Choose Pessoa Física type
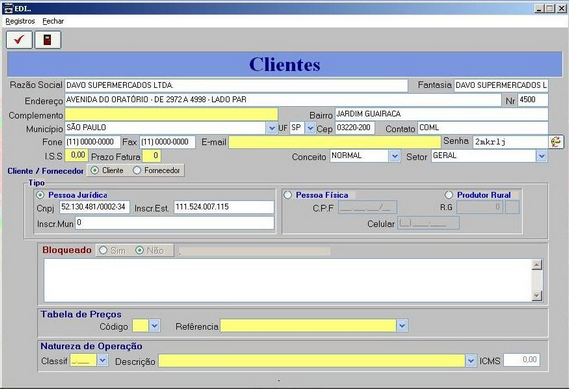 click(x=288, y=195)
